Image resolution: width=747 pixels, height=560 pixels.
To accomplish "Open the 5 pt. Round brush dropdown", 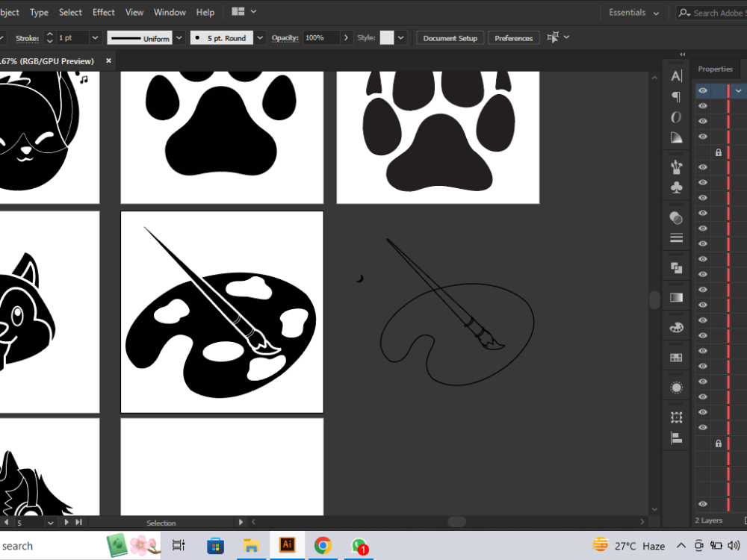I will click(x=259, y=37).
